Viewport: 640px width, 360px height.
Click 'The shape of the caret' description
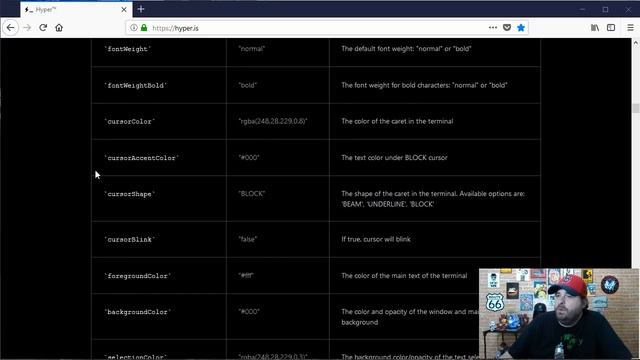[433, 199]
